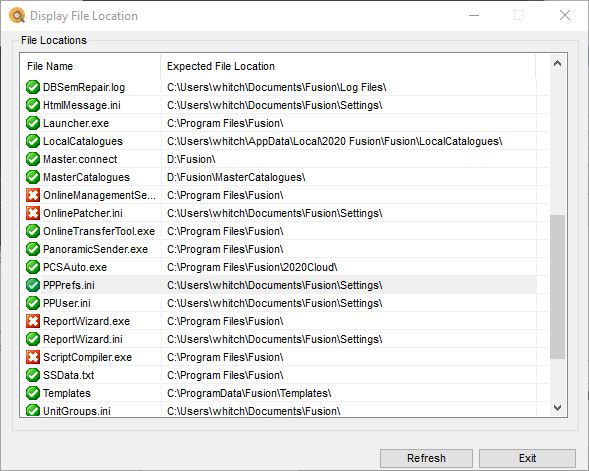Click the red X icon beside ScriptCompiler.exe
Viewport: 589px width, 471px height.
coord(33,358)
